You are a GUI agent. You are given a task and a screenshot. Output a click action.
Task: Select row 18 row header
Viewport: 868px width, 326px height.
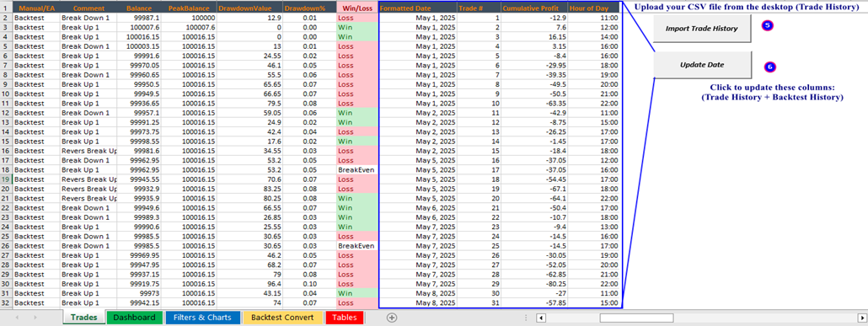(x=6, y=170)
